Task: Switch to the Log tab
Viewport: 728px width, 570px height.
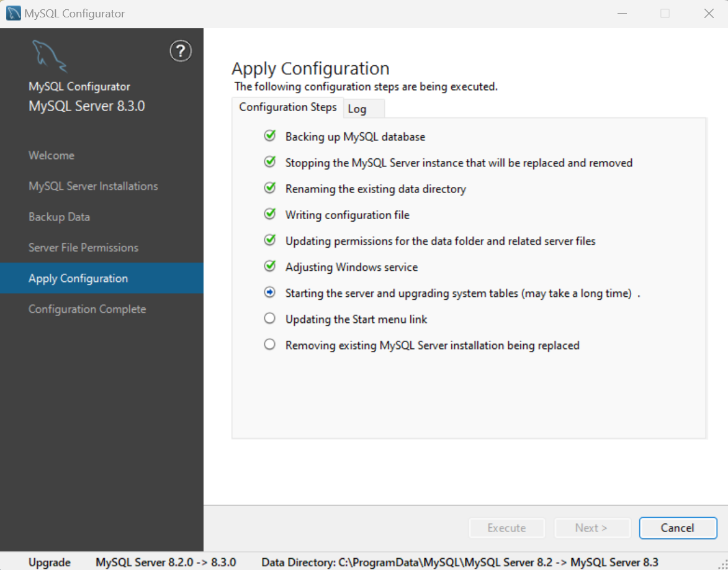Action: click(363, 108)
